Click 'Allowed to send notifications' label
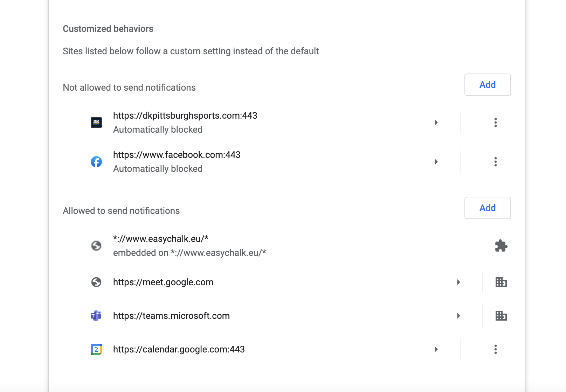 121,211
